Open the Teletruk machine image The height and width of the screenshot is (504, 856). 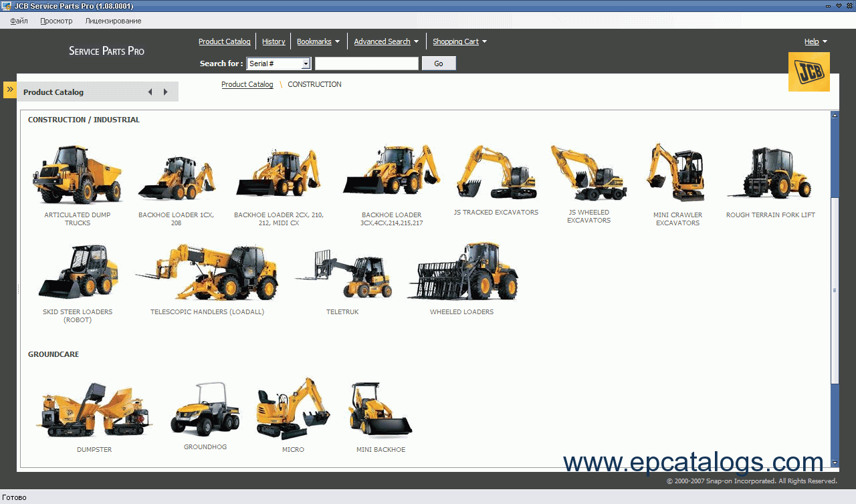point(342,273)
